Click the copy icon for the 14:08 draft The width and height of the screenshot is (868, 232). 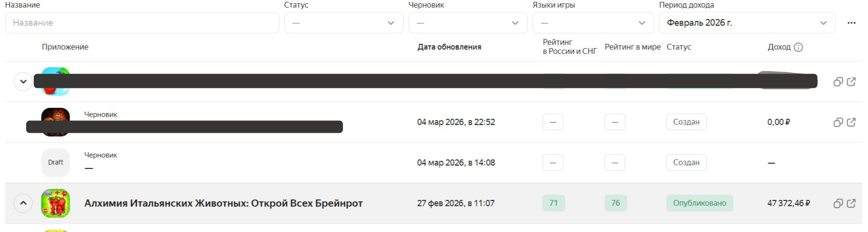(x=838, y=163)
